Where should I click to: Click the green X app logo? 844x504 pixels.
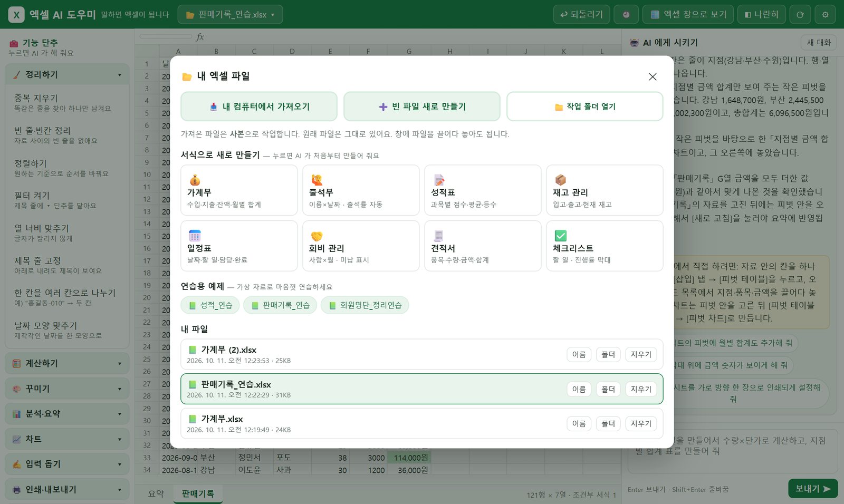(16, 15)
